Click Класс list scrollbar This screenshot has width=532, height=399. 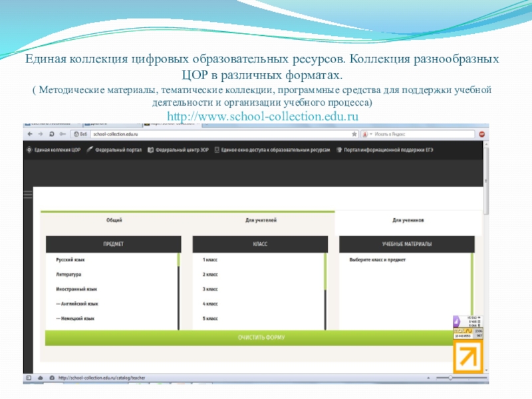pyautogui.click(x=325, y=291)
